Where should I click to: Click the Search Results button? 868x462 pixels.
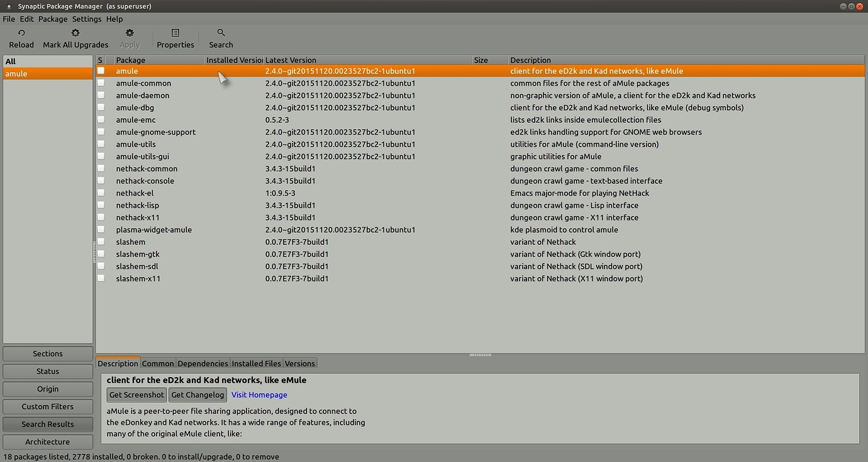coord(48,424)
